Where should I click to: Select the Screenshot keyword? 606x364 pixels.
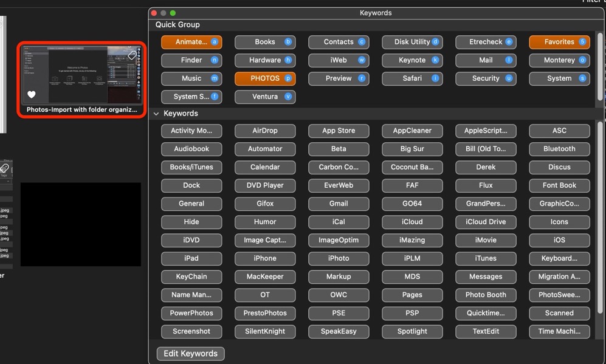(x=191, y=332)
